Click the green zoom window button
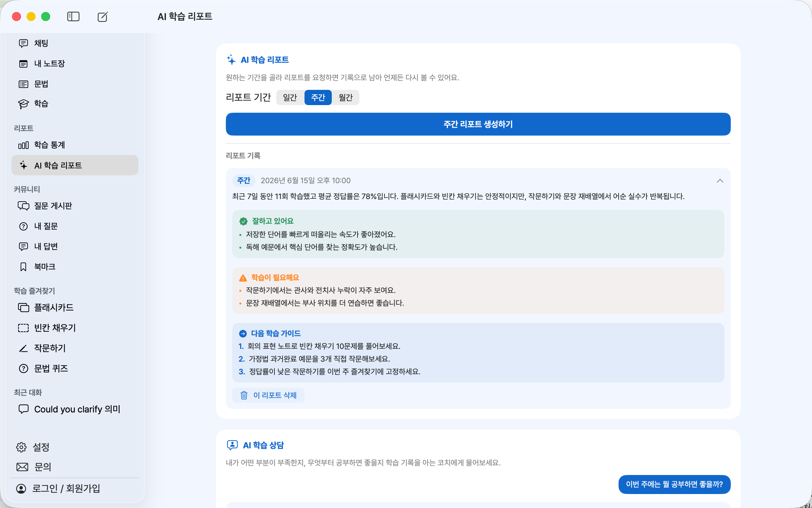 pyautogui.click(x=46, y=17)
